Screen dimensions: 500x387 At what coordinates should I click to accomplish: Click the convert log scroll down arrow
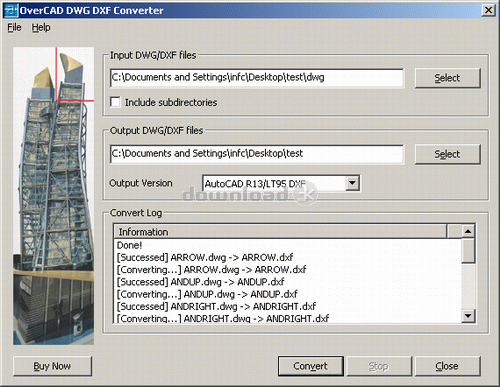point(468,315)
